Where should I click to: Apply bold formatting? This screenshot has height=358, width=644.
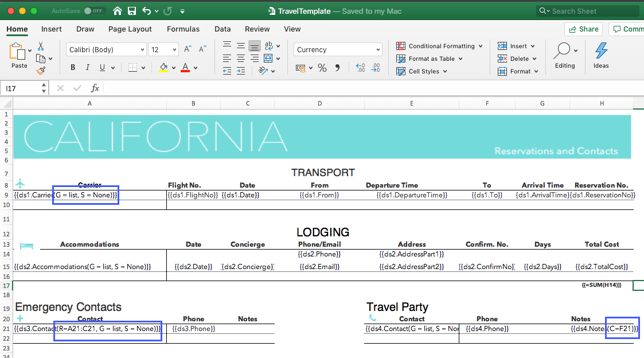click(x=73, y=67)
